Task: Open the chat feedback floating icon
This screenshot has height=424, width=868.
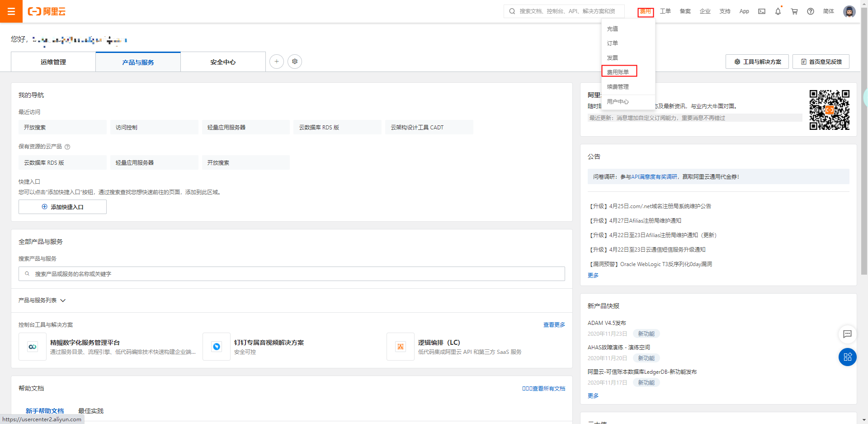Action: [x=848, y=334]
